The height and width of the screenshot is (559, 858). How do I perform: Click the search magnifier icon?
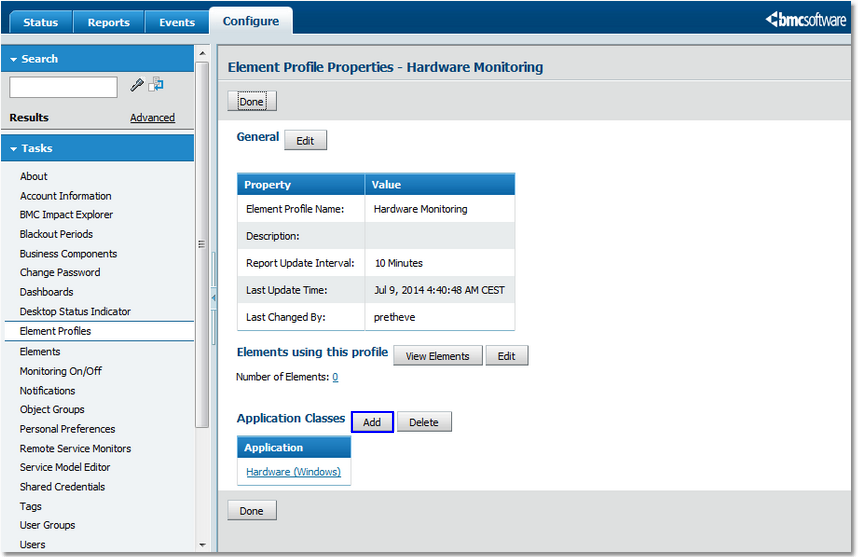tap(137, 85)
